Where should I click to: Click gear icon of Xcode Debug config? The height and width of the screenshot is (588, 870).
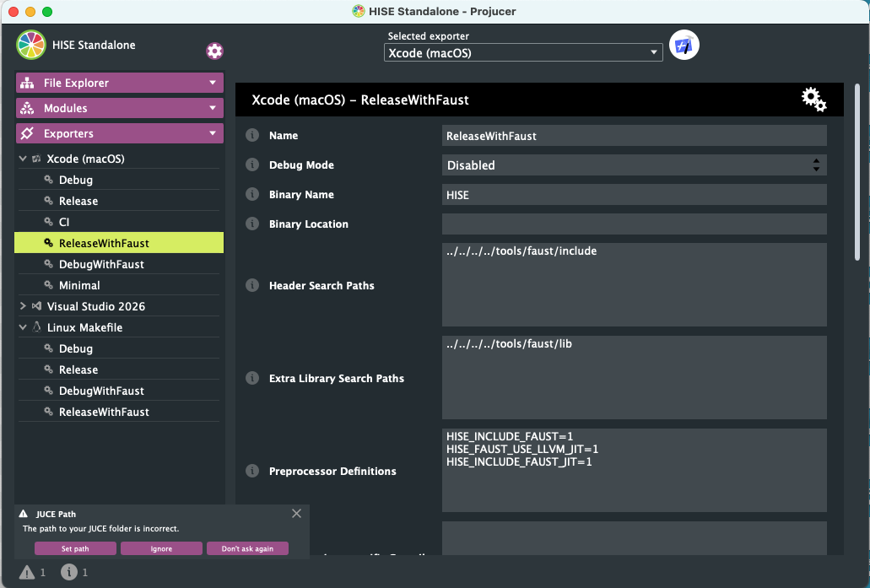(x=49, y=179)
